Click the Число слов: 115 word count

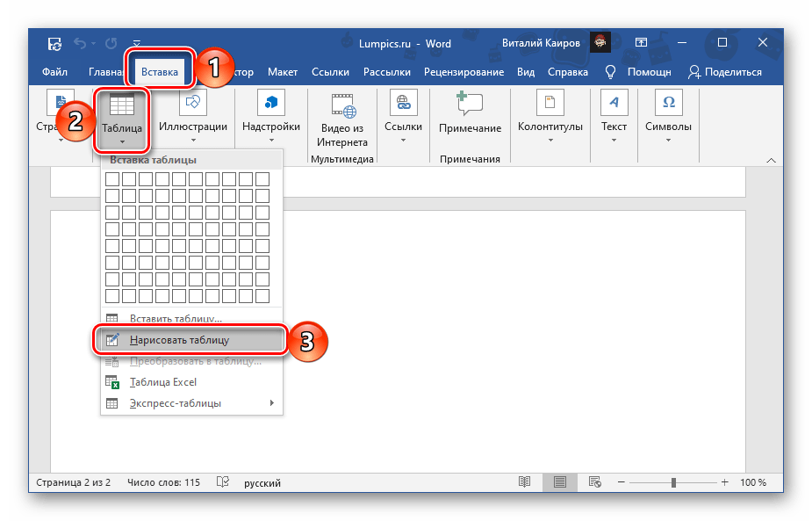point(163,482)
